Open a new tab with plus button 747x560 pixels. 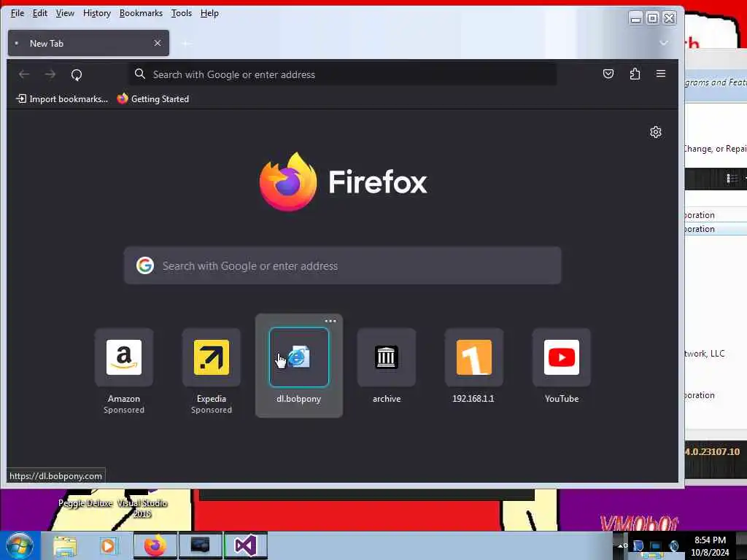pyautogui.click(x=186, y=43)
